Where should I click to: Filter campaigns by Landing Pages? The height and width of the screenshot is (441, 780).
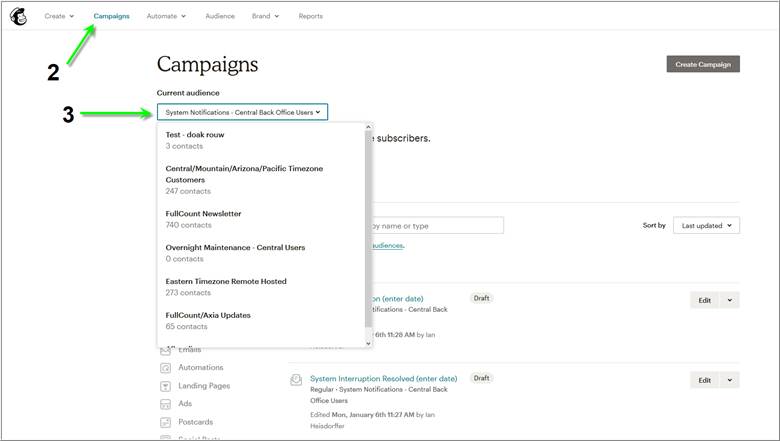(204, 386)
